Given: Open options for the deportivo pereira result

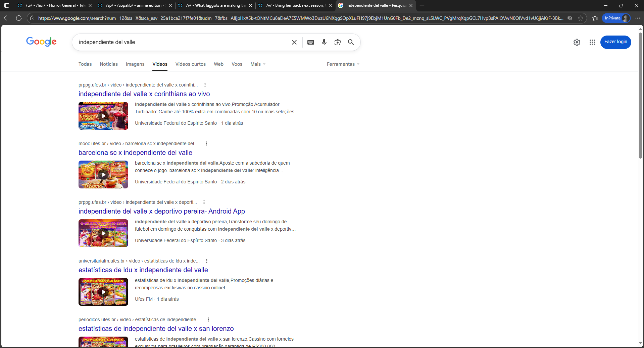Looking at the screenshot, I should (204, 202).
